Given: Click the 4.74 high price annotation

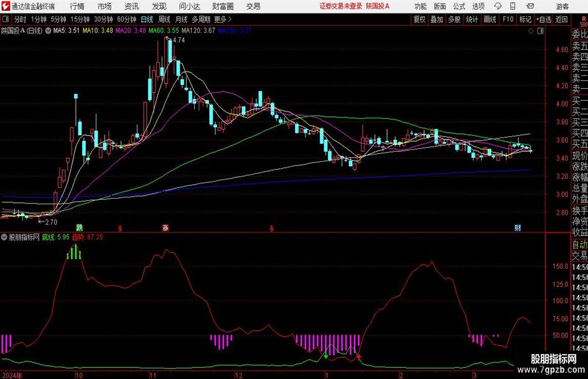Looking at the screenshot, I should pos(179,40).
